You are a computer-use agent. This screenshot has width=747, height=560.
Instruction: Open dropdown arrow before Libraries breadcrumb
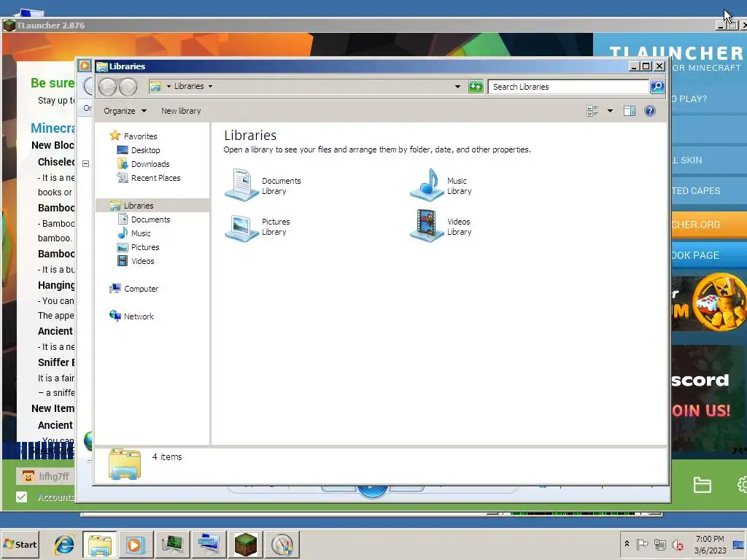169,86
